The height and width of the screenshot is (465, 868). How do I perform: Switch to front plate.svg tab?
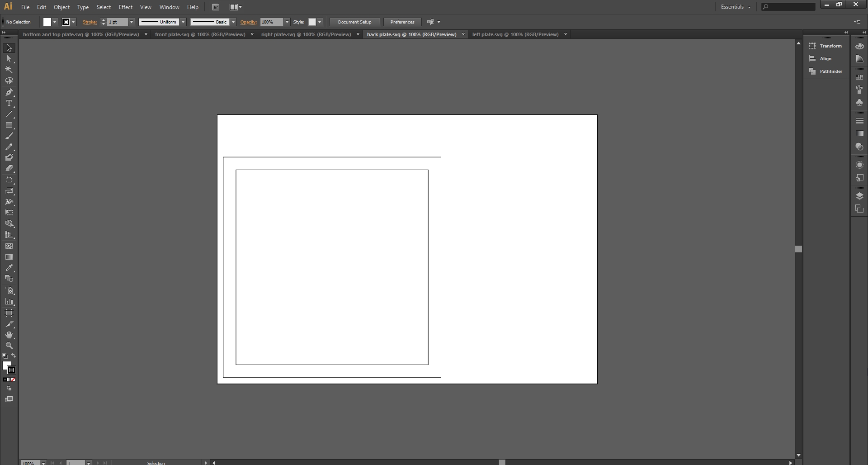[x=200, y=34]
